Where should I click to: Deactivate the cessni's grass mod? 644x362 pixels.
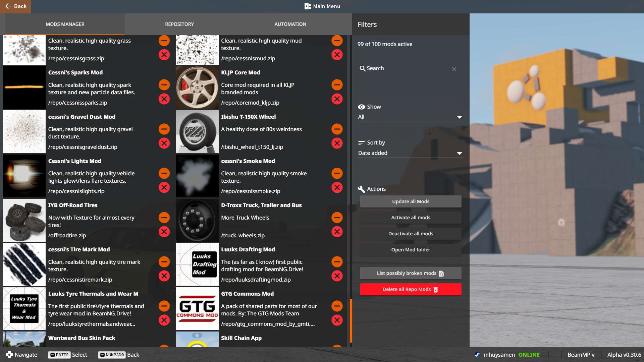pos(164,41)
